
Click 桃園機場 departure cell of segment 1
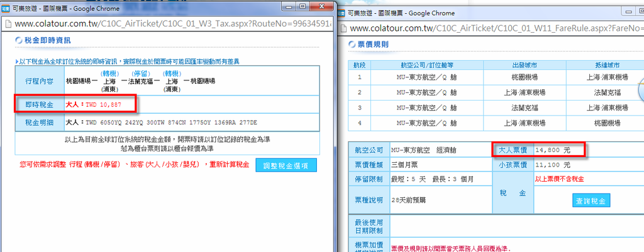pyautogui.click(x=525, y=77)
